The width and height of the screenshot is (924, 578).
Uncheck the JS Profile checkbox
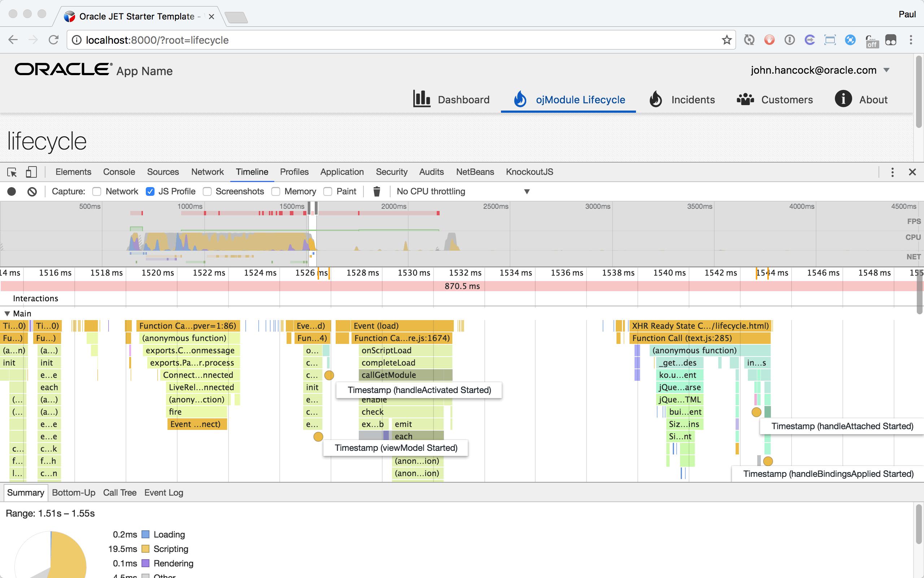point(150,191)
